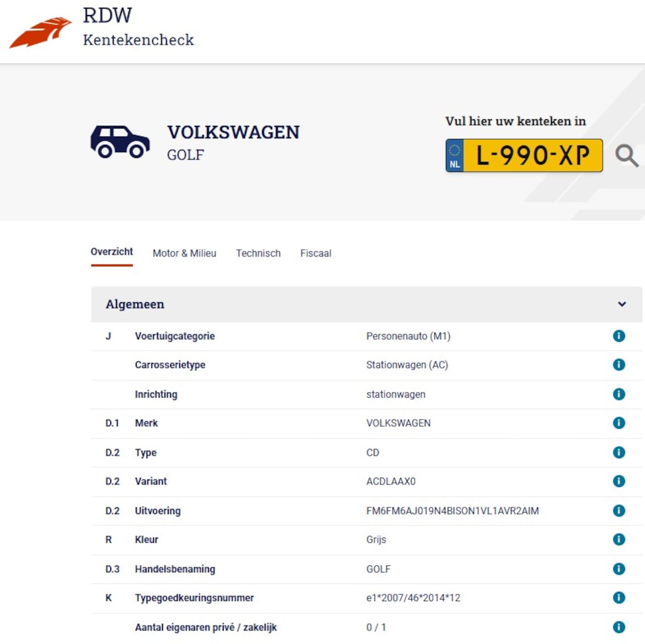
Task: Click the RDW feather logo
Action: pyautogui.click(x=41, y=32)
